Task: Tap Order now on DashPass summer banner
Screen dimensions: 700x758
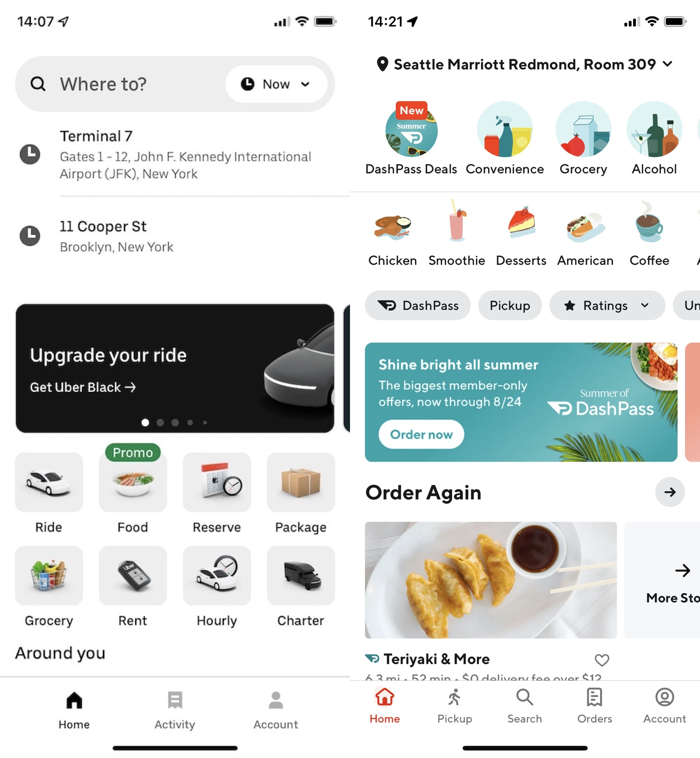Action: coord(421,434)
